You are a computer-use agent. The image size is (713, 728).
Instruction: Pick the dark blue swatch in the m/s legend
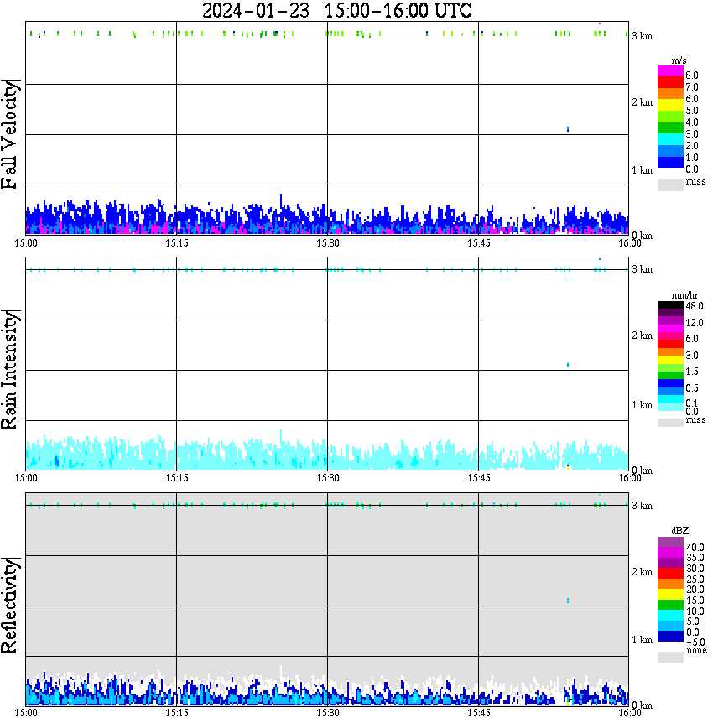(x=670, y=163)
